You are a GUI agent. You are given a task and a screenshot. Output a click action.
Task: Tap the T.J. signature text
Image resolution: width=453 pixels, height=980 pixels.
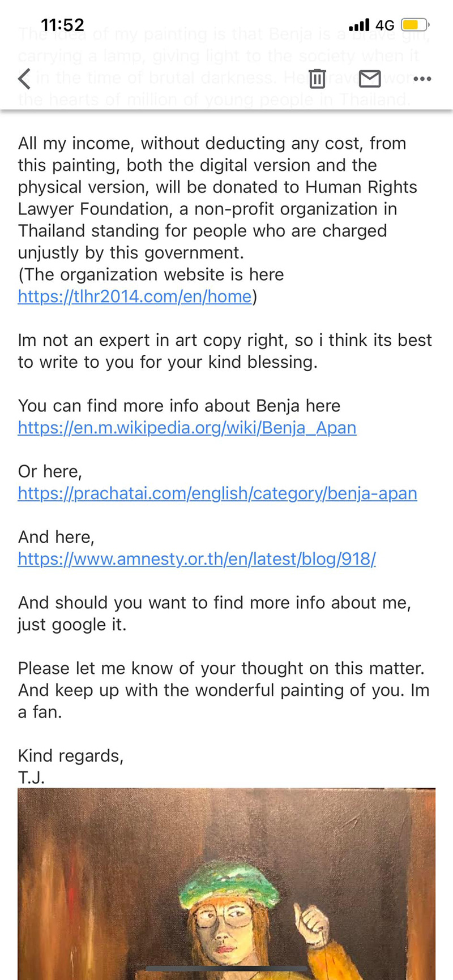click(31, 778)
